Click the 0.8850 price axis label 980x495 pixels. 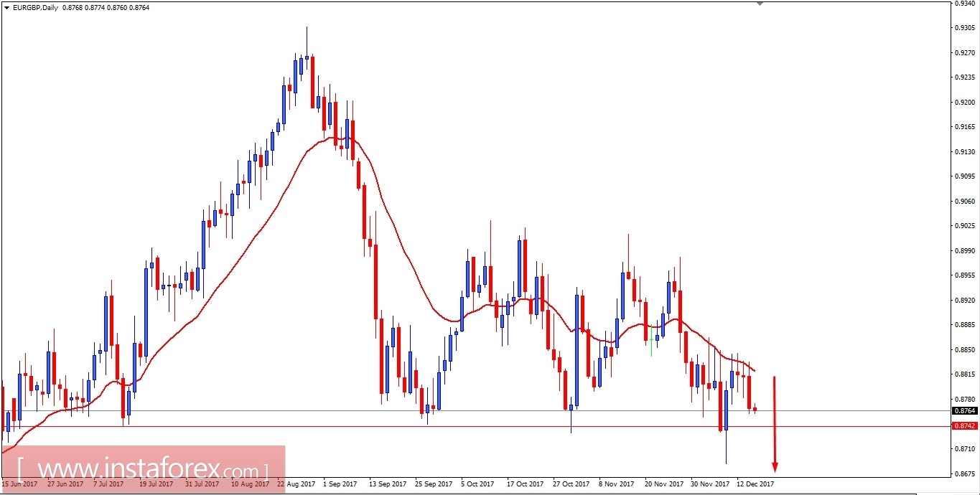click(965, 350)
